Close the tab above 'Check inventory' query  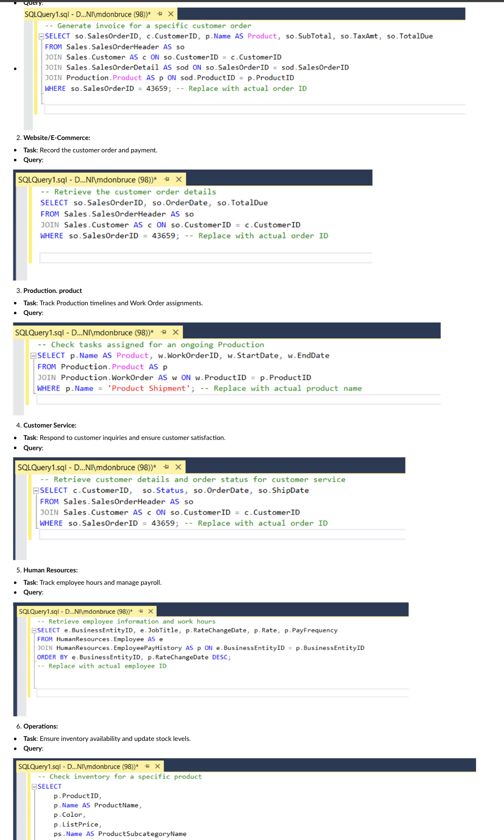point(158,766)
